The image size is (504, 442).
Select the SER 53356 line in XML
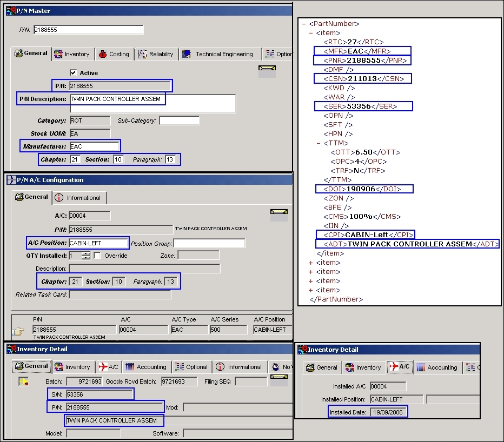tap(360, 106)
